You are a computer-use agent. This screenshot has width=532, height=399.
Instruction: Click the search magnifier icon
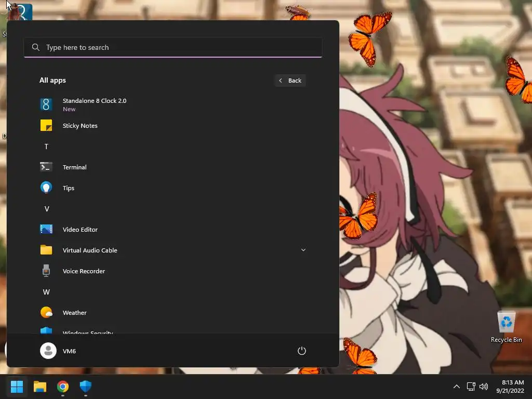36,47
